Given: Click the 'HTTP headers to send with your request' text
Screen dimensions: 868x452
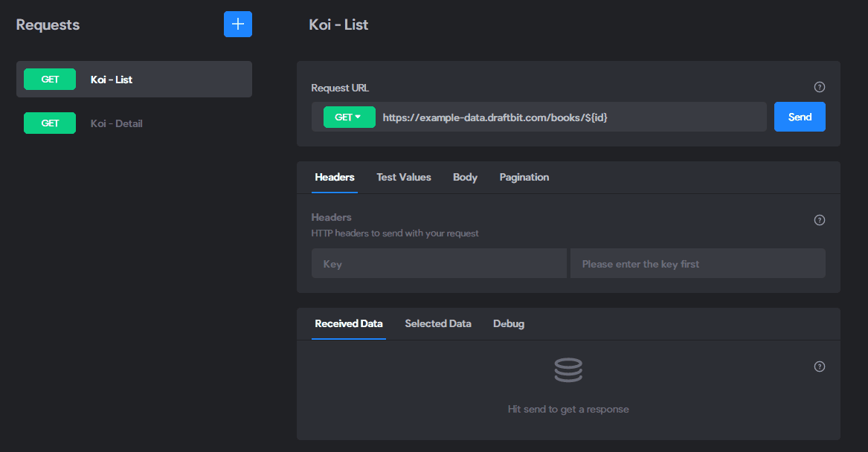Looking at the screenshot, I should 395,233.
